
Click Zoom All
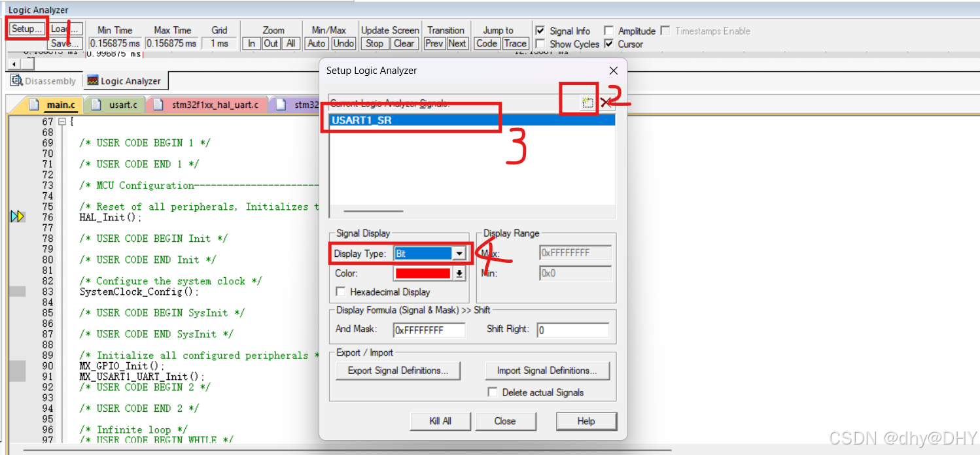(291, 43)
